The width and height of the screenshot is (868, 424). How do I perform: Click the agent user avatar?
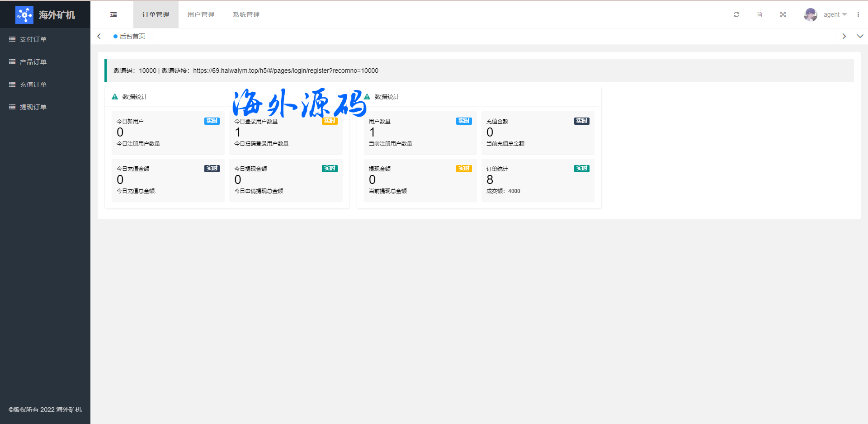[810, 14]
